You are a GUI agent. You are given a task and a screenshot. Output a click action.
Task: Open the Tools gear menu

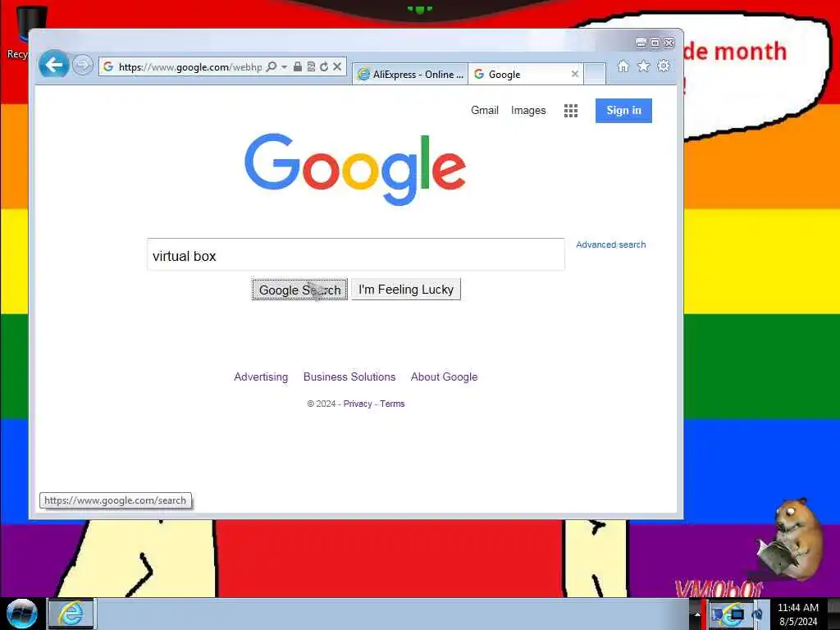point(664,66)
